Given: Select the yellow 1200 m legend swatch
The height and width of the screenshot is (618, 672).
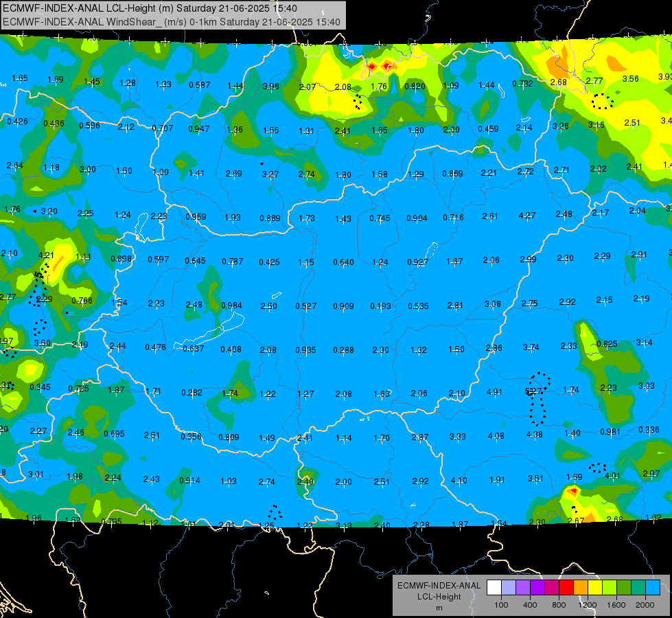Looking at the screenshot, I should (595, 588).
